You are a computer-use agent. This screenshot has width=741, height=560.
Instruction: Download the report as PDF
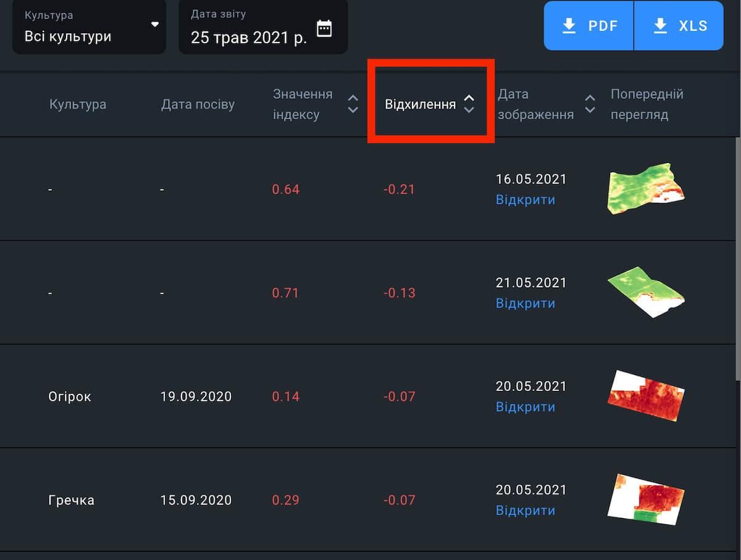[588, 26]
